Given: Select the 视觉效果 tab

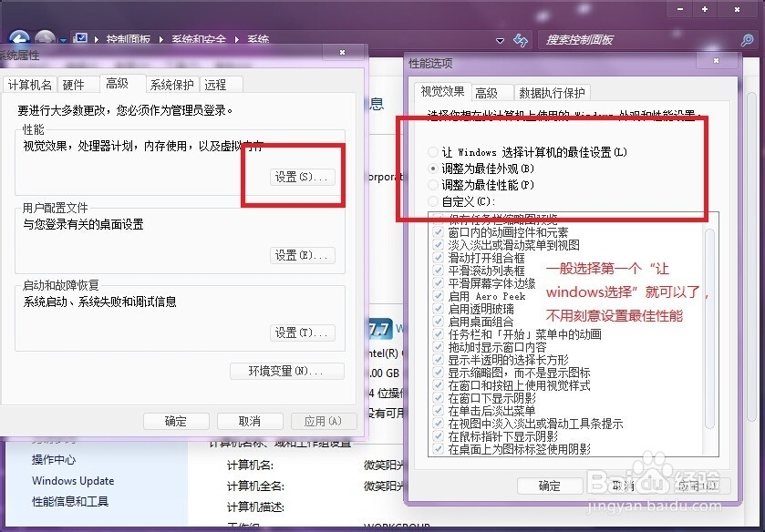Looking at the screenshot, I should click(x=443, y=91).
